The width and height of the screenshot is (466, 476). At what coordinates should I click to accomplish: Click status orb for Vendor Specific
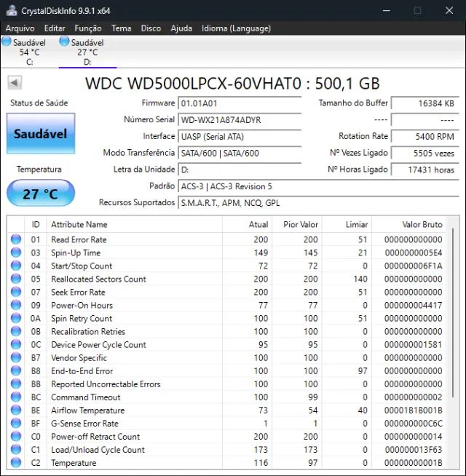point(16,357)
